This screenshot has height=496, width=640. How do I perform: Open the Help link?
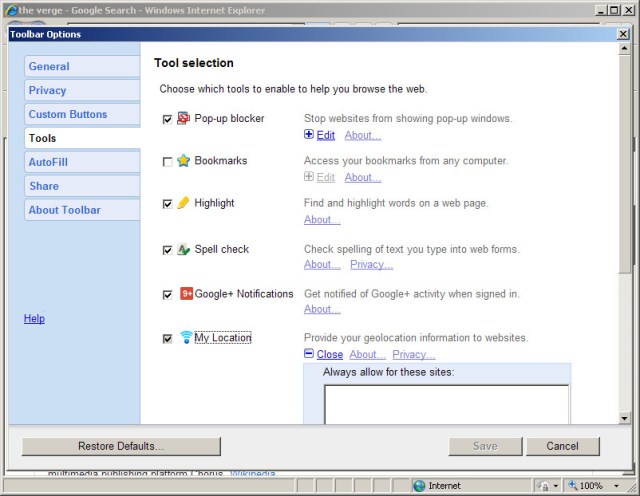34,318
